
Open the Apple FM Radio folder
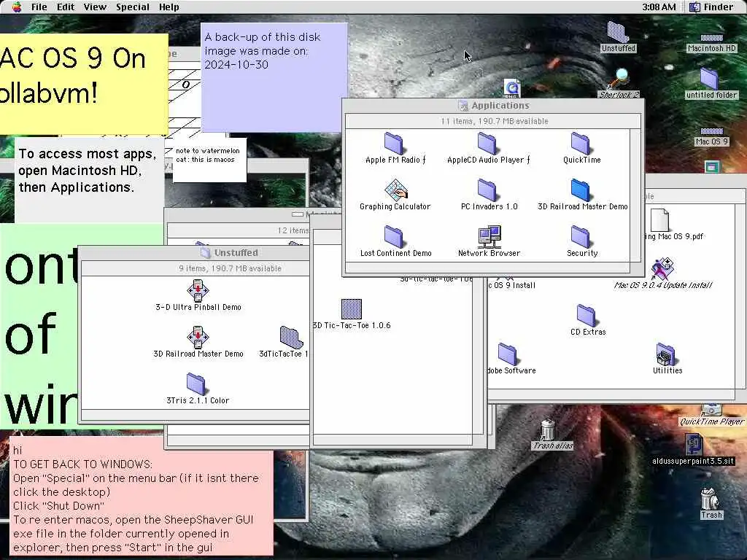point(394,144)
